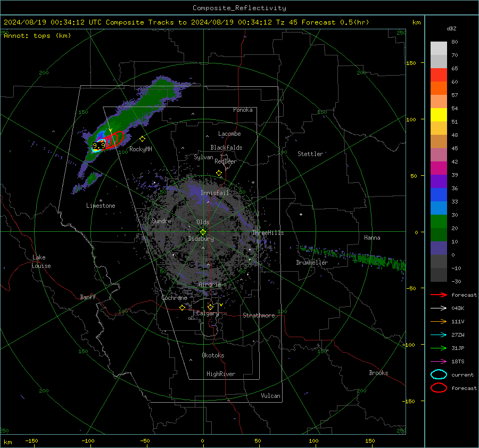The image size is (479, 448).
Task: Click the Hanna town label
Action: [372, 238]
